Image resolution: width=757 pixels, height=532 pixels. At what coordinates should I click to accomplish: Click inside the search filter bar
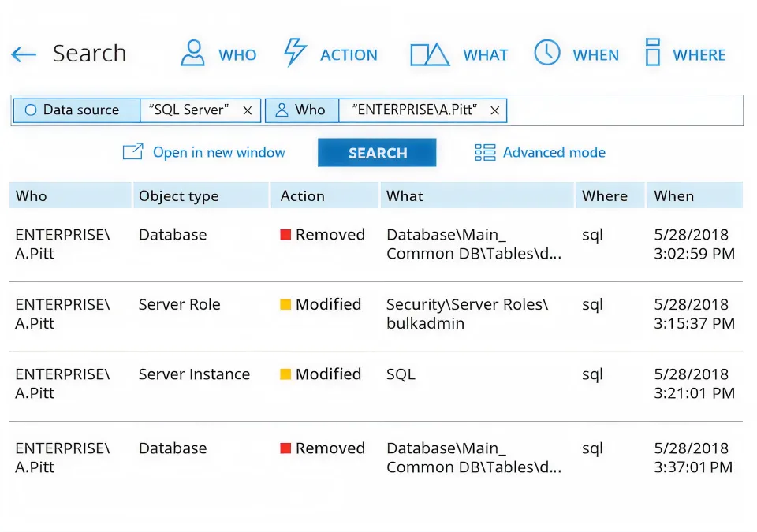pyautogui.click(x=623, y=110)
